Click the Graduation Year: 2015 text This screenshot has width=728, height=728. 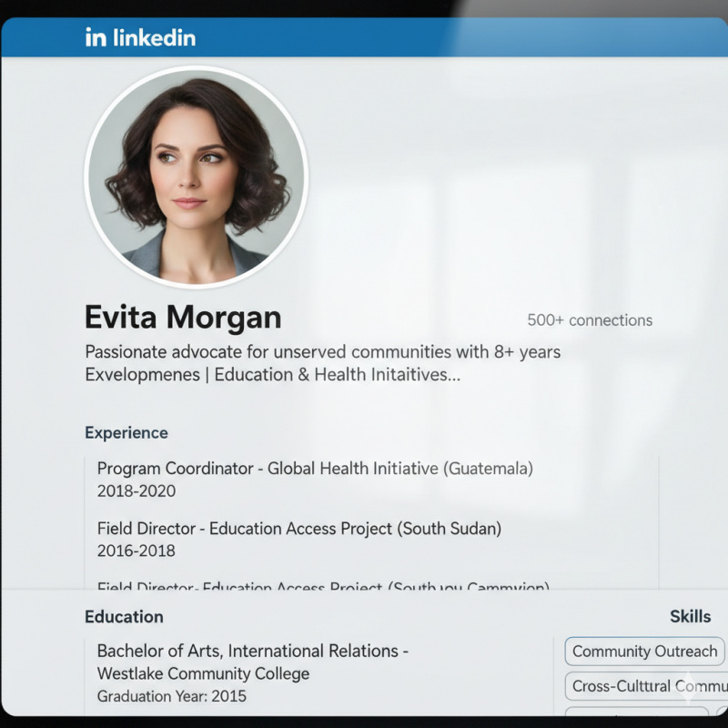[172, 696]
